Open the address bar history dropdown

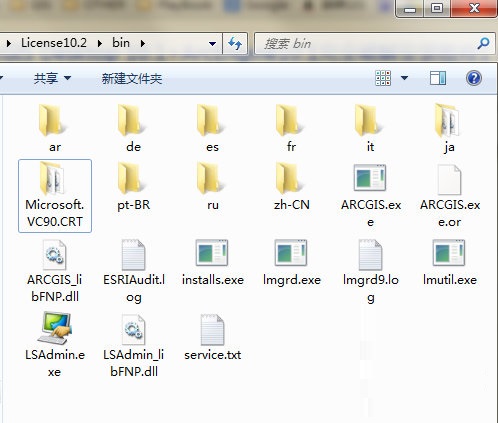(212, 44)
